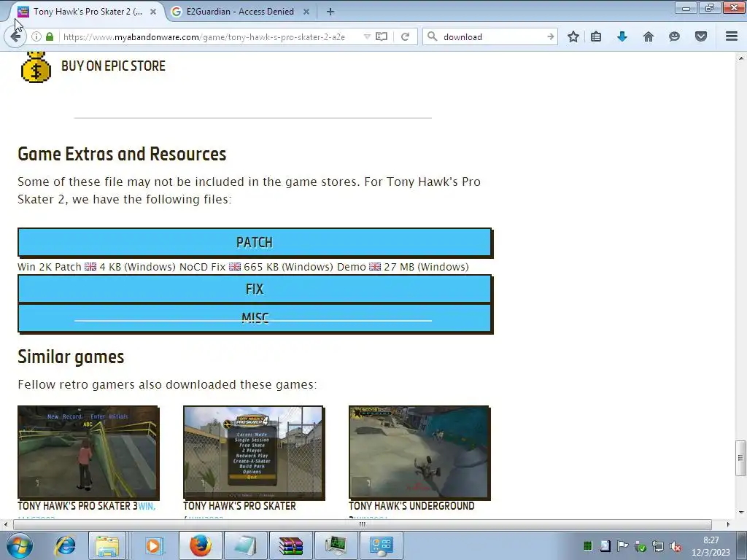Click the search magnifier icon
Viewport: 747px width, 560px height.
tap(432, 36)
